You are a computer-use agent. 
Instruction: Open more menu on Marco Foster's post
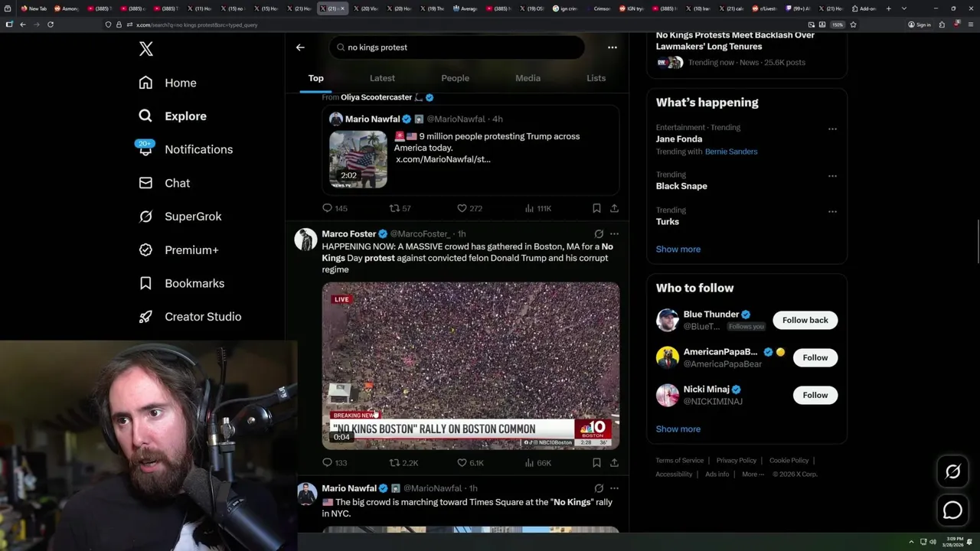click(x=614, y=234)
